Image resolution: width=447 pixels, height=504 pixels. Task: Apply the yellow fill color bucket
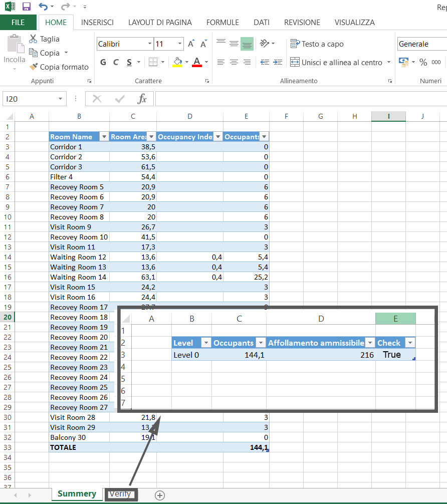coord(177,62)
